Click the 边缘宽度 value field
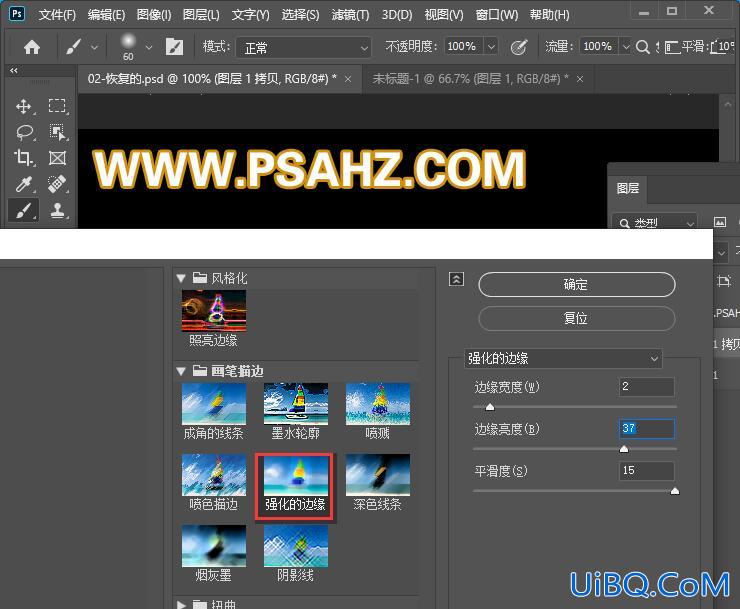This screenshot has width=740, height=609. 647,387
